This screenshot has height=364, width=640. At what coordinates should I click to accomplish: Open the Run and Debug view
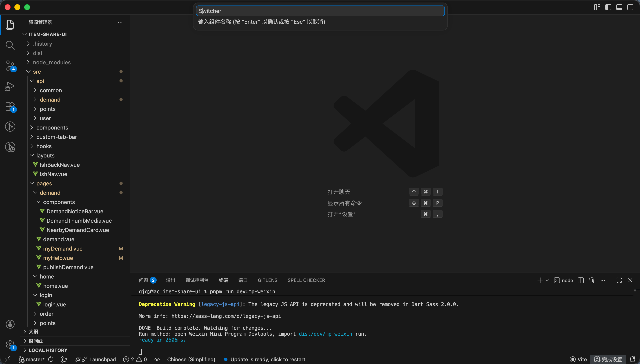click(x=10, y=86)
